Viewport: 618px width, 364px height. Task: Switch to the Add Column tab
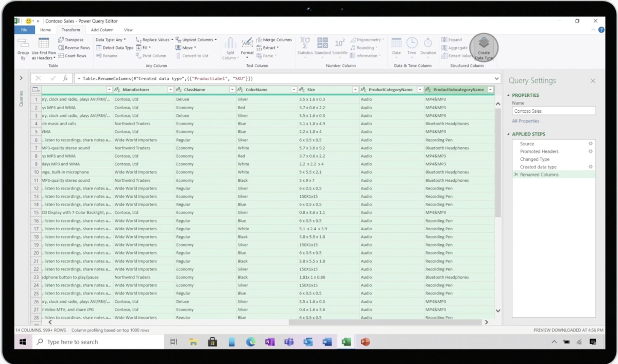(102, 30)
